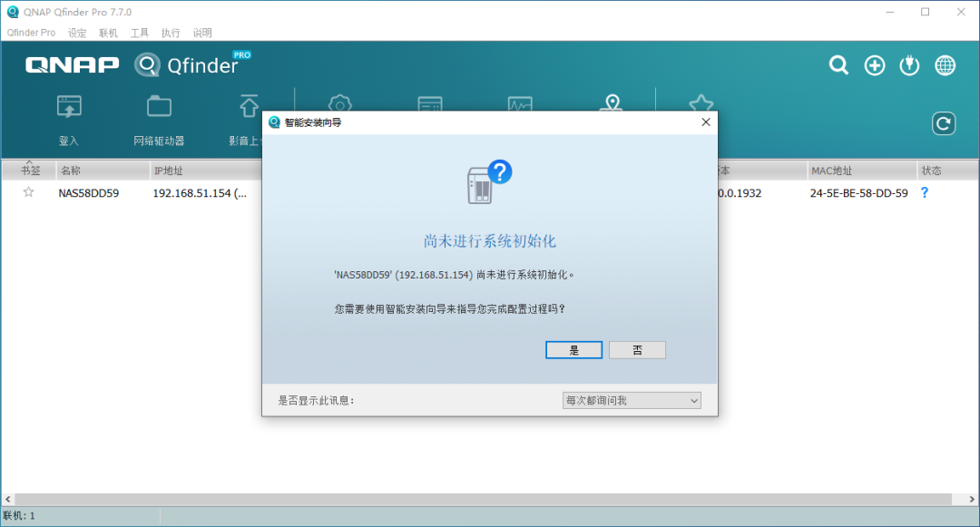Click the add NAS plus icon
This screenshot has width=980, height=527.
(x=874, y=64)
